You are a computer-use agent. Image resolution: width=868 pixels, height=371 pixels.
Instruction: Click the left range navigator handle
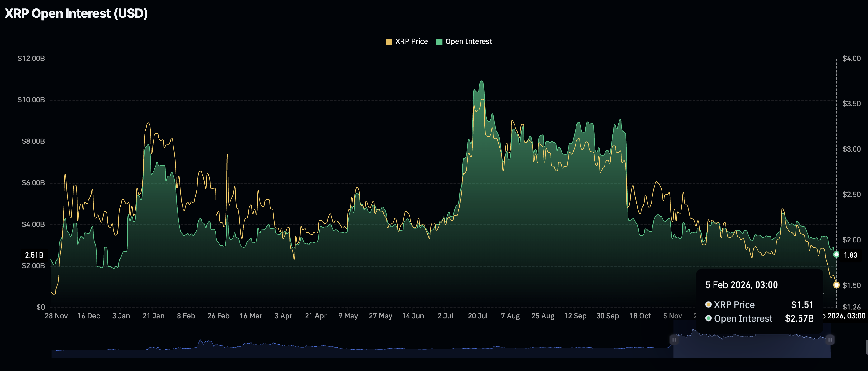674,340
